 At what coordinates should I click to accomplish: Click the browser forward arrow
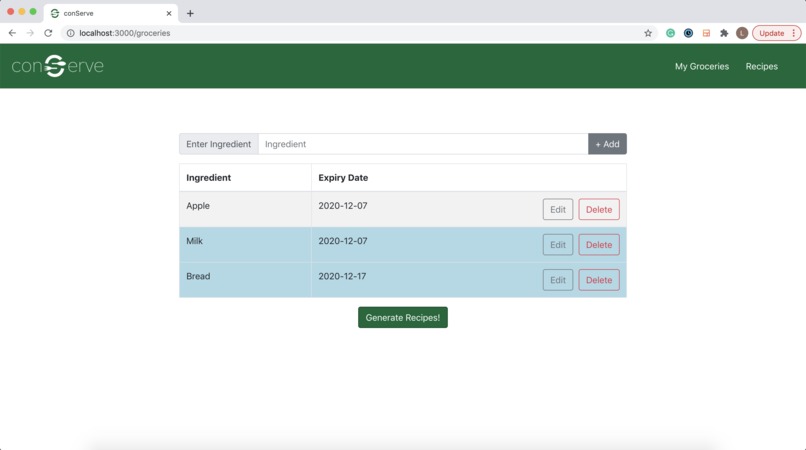(30, 33)
